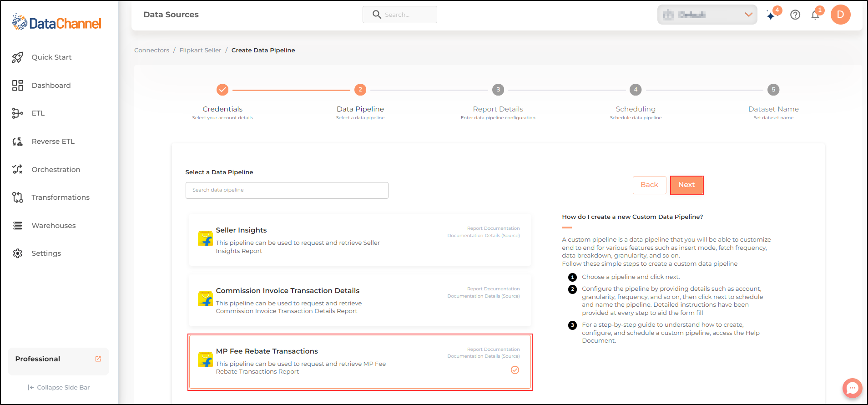Click selected checkmark on MP Fee Rebate card

coord(515,370)
